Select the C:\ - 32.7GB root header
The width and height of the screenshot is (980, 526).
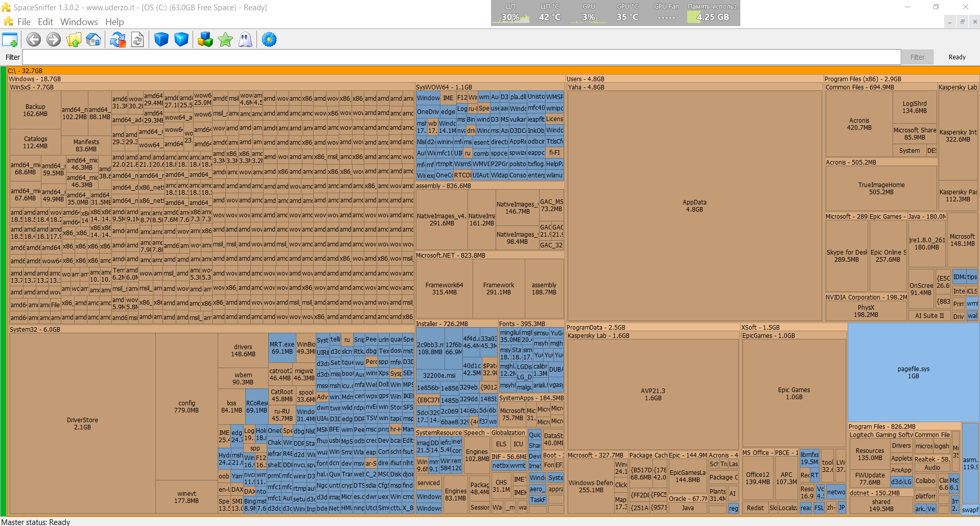493,71
